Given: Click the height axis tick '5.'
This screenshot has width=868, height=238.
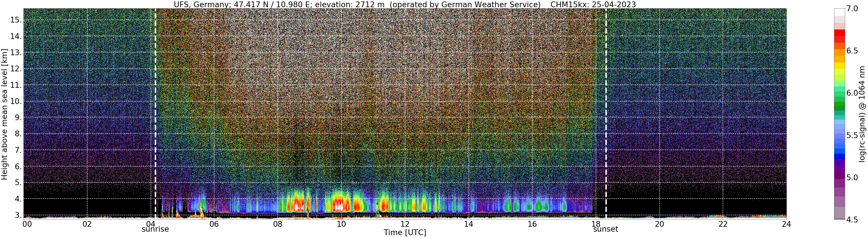Looking at the screenshot, I should coord(18,183).
